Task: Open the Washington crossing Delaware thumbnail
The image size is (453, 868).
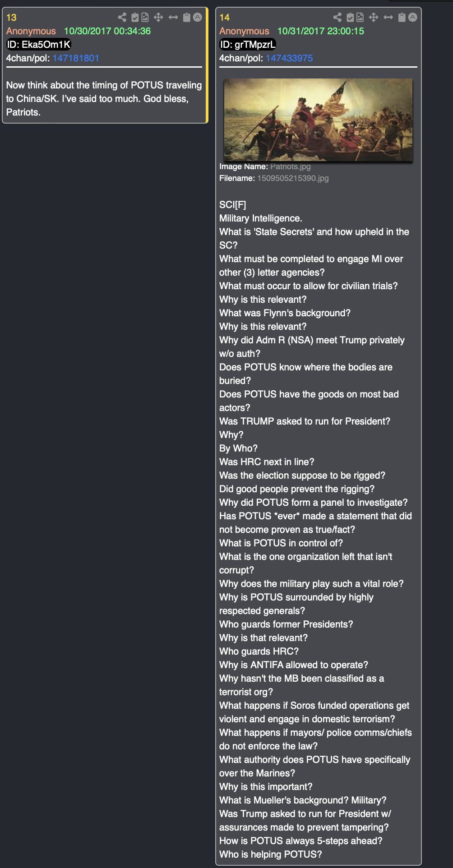Action: point(318,120)
